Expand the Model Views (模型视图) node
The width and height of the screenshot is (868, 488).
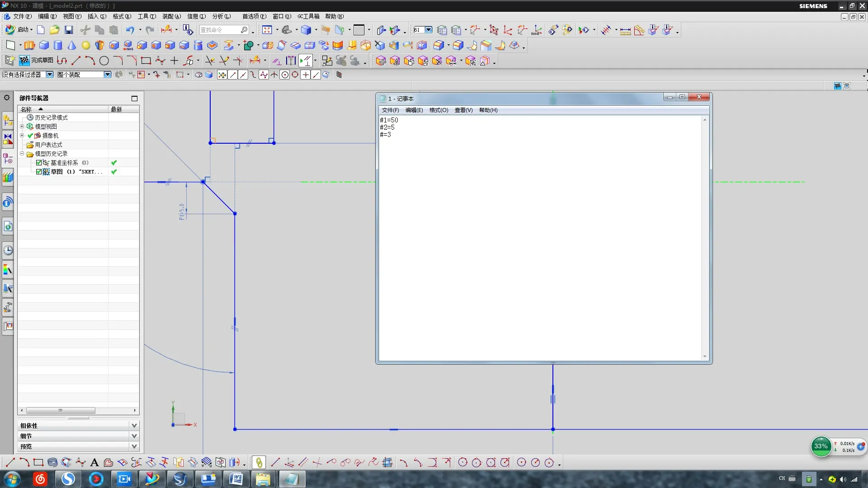pos(22,127)
